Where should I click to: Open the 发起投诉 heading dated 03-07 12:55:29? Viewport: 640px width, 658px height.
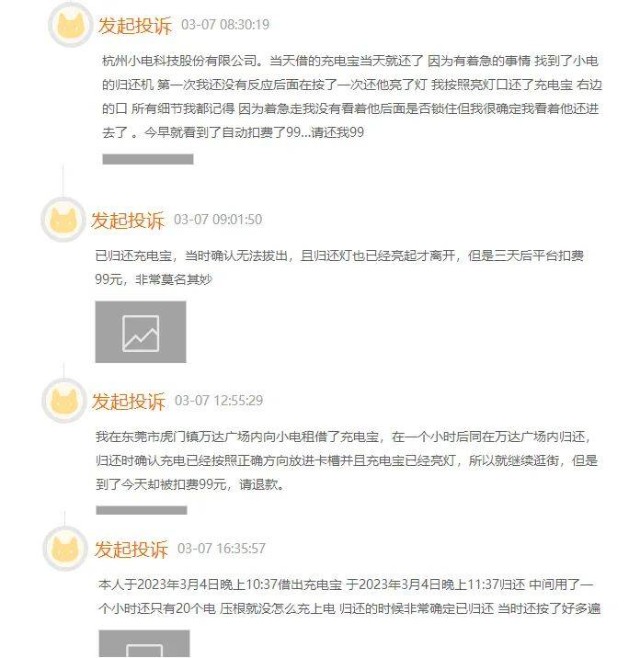(128, 401)
